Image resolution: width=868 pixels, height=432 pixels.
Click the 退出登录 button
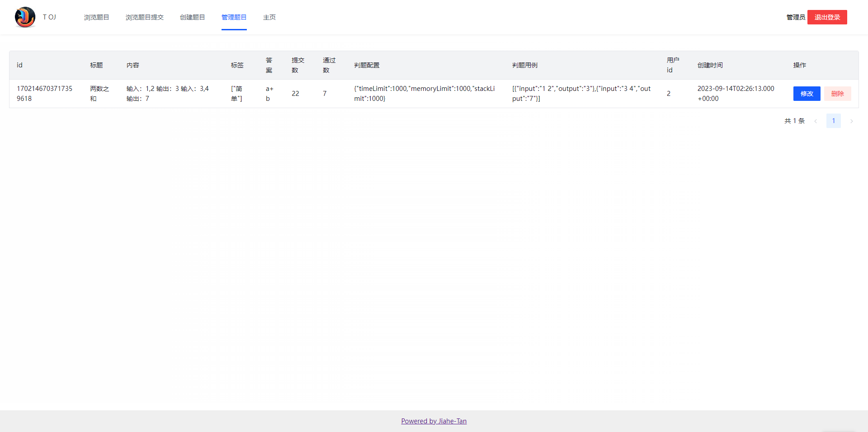[x=827, y=17]
